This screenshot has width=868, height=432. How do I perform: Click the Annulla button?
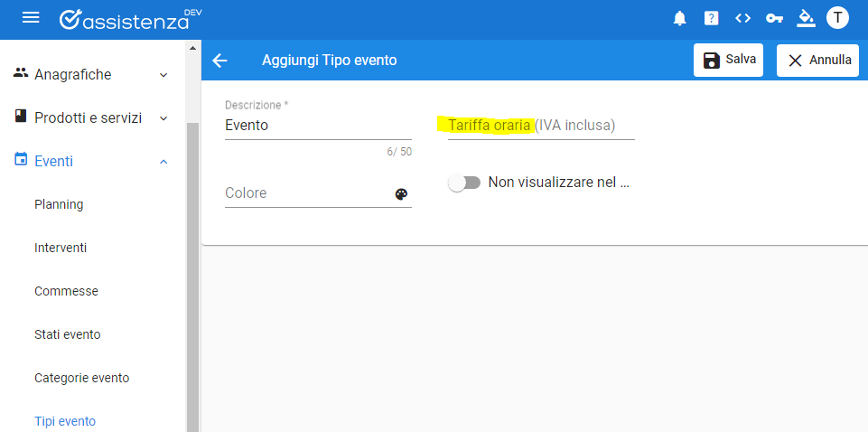[817, 60]
